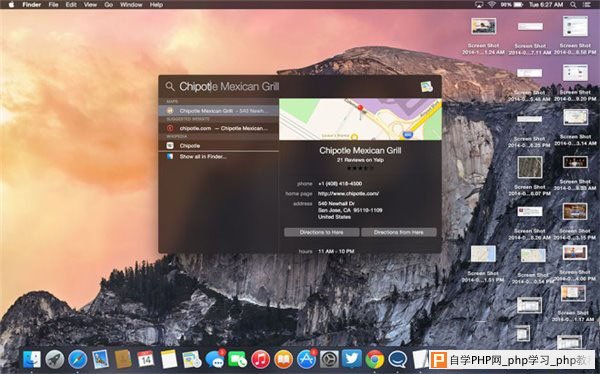This screenshot has height=374, width=600.
Task: Open the File menu
Action: pos(53,5)
